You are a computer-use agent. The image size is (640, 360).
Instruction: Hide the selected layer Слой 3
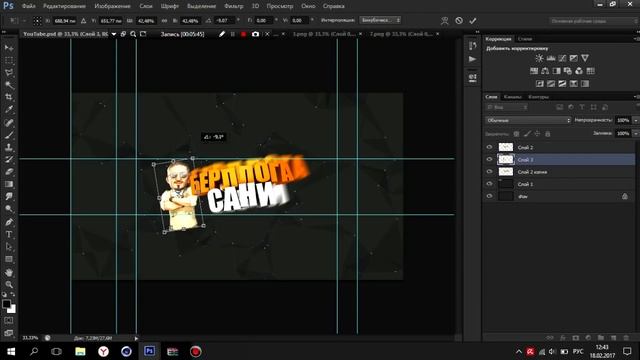pyautogui.click(x=489, y=160)
